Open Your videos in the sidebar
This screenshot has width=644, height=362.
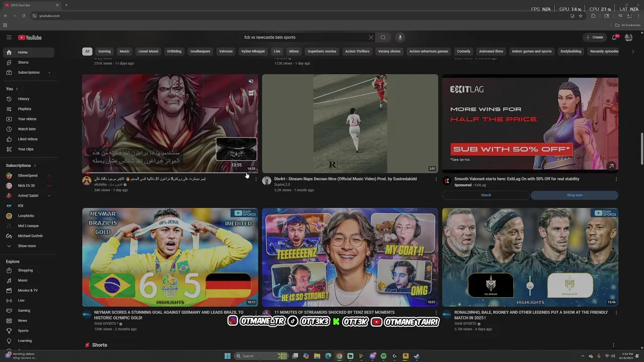pyautogui.click(x=29, y=119)
